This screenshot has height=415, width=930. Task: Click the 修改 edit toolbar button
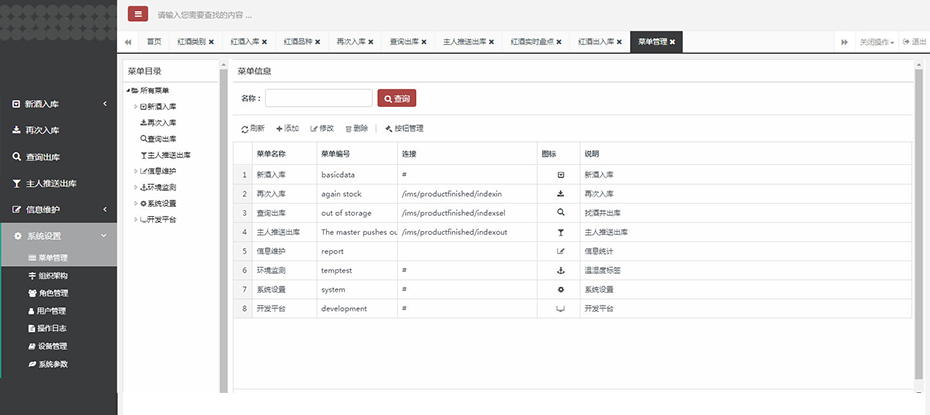click(x=322, y=129)
